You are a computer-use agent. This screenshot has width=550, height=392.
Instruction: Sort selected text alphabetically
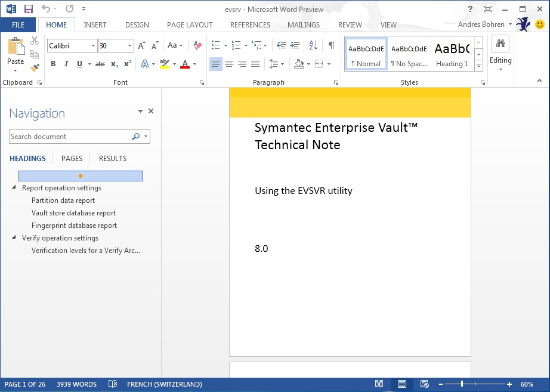[313, 45]
